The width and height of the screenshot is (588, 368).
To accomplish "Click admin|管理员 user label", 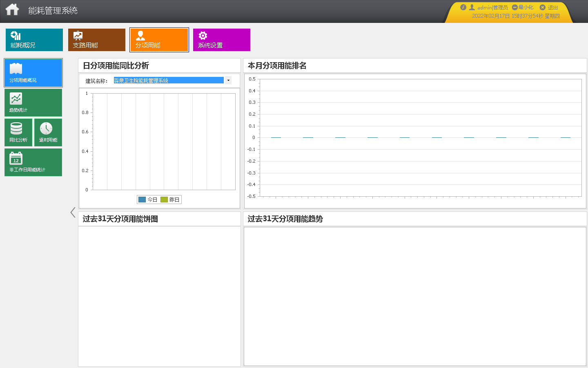I will click(492, 7).
